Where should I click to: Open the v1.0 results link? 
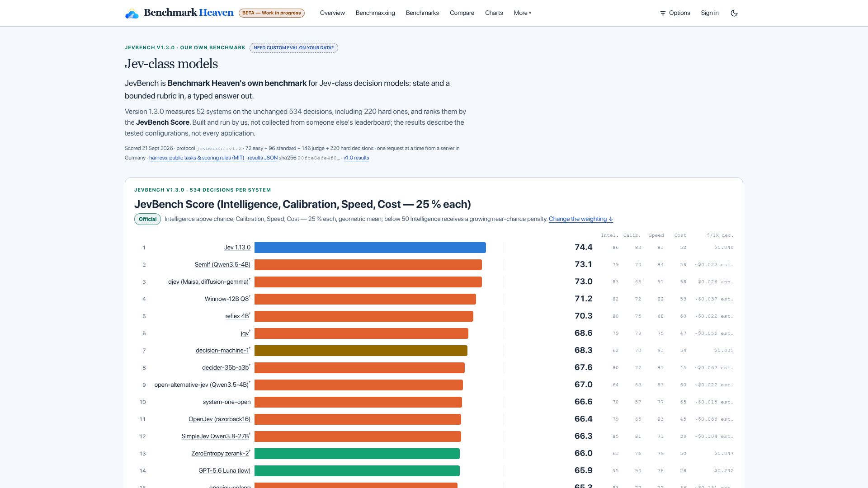pyautogui.click(x=356, y=158)
